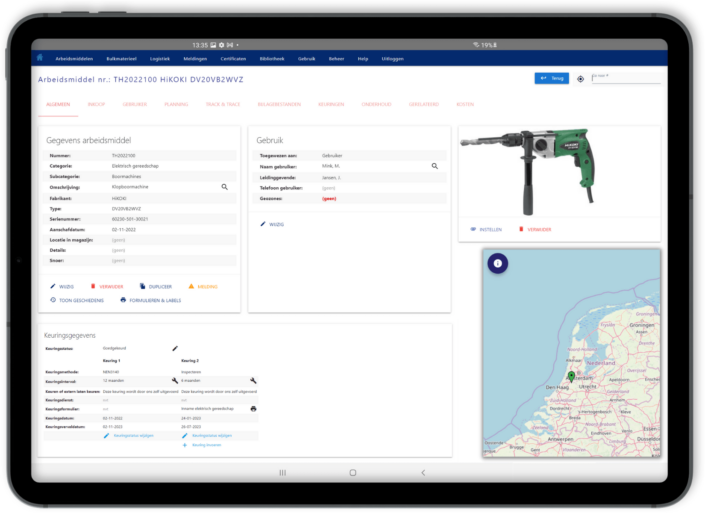Open the Bibliotheek menu
Screen dimensions: 705x513
(272, 59)
